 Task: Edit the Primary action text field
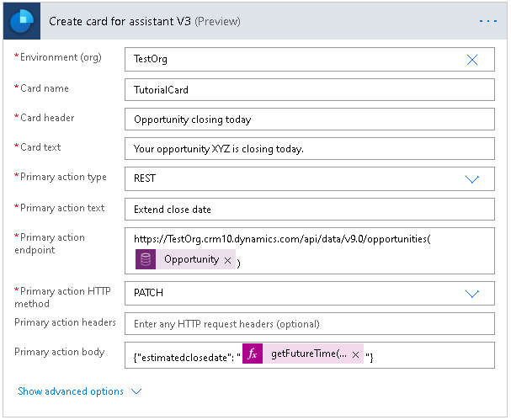coord(310,210)
